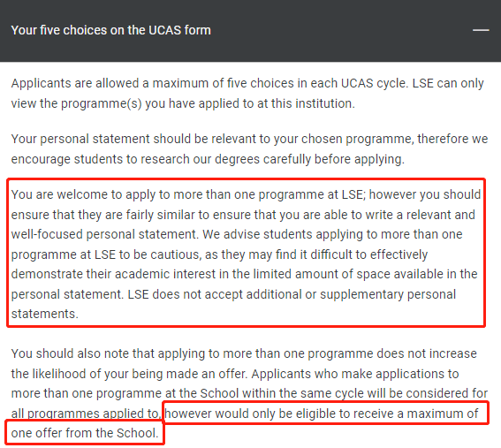Screen dimensions: 501x448
Task: Click the text 'all programmes applied to,'
Action: pyautogui.click(x=86, y=414)
